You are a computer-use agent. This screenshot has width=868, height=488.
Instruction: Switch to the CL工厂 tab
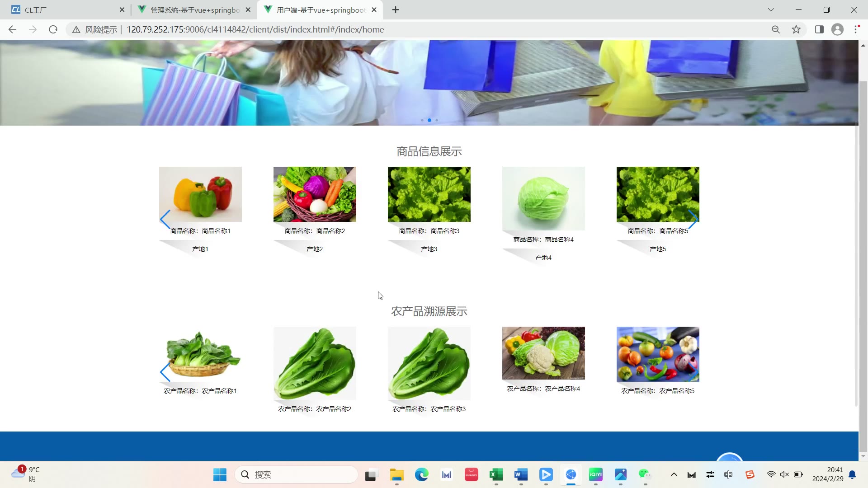click(63, 9)
